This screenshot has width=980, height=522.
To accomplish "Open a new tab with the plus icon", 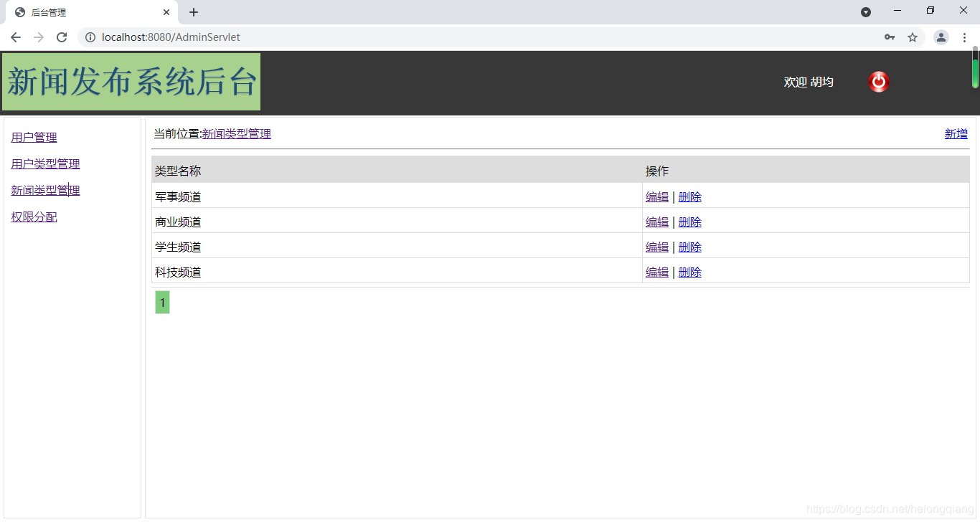I will tap(193, 11).
